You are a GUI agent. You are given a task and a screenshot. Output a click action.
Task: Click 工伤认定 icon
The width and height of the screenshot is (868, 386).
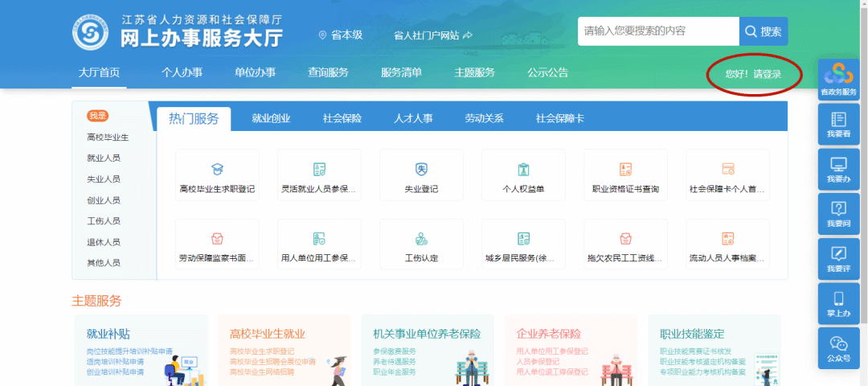click(x=421, y=239)
